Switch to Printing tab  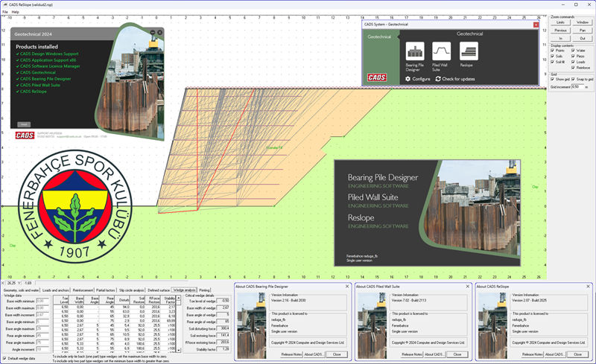(x=204, y=290)
